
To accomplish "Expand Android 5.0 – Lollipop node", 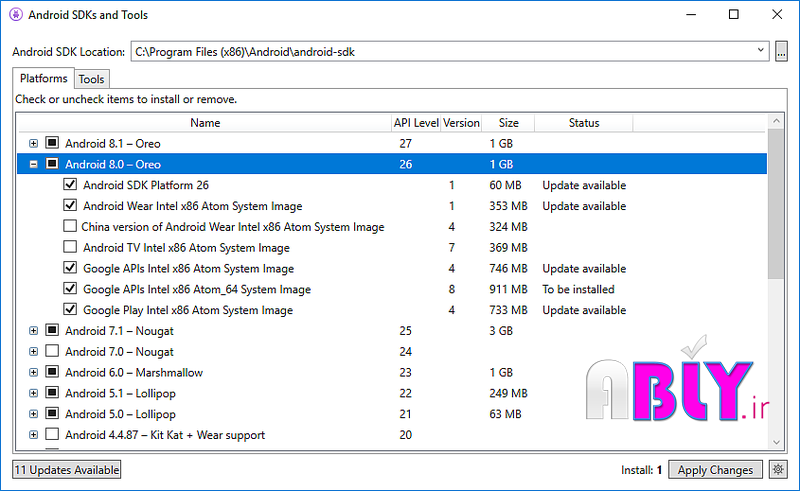I will tap(34, 414).
